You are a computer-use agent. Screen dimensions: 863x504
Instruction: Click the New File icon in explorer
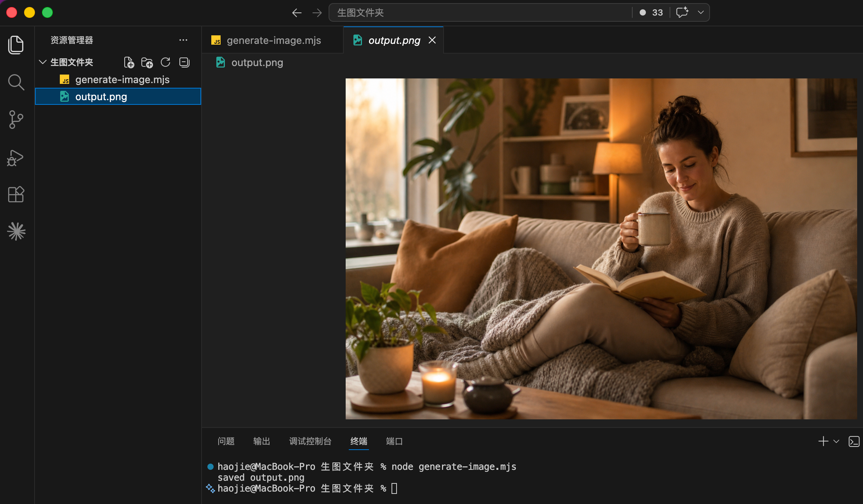129,63
